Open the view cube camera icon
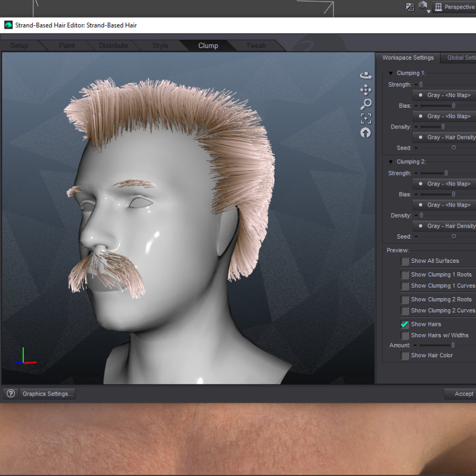Screen dimensions: 476x476 coord(423,6)
